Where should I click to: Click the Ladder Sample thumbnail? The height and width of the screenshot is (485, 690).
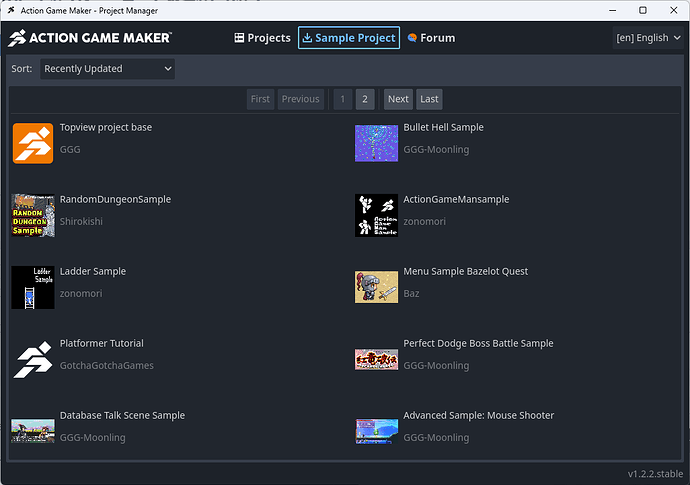pyautogui.click(x=33, y=287)
